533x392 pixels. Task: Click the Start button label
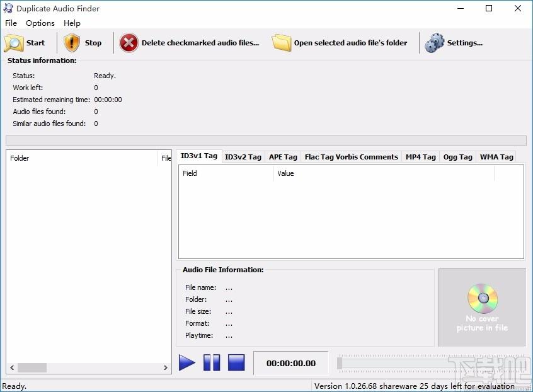point(35,43)
